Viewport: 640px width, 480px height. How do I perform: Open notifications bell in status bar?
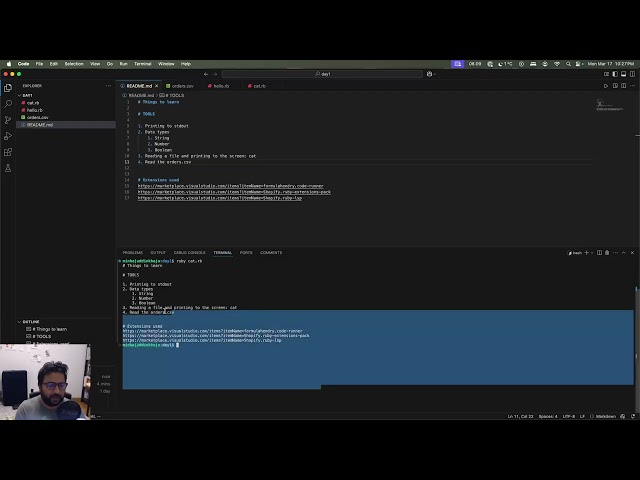[633, 416]
